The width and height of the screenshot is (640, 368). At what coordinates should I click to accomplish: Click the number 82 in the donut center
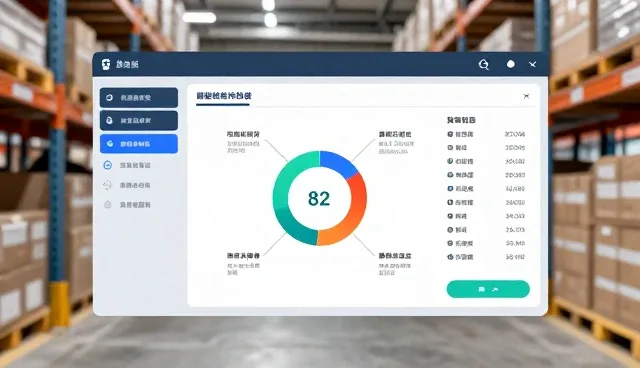pyautogui.click(x=319, y=198)
